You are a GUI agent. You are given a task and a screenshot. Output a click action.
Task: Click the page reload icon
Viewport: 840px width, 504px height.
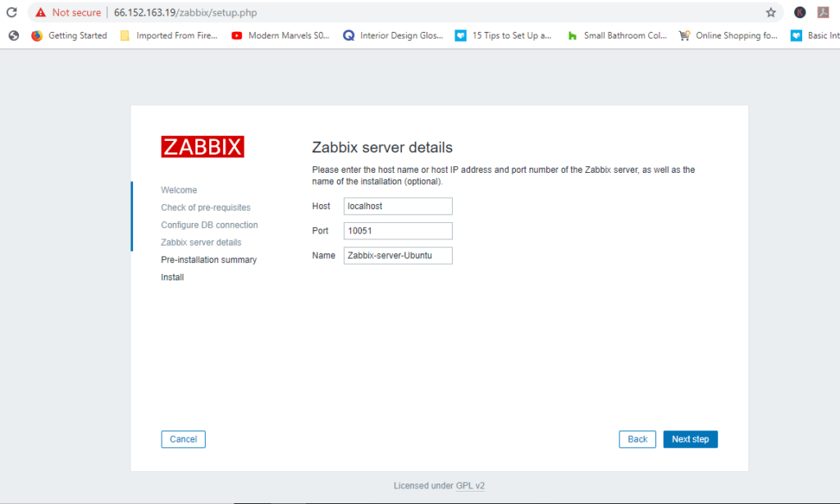point(11,12)
